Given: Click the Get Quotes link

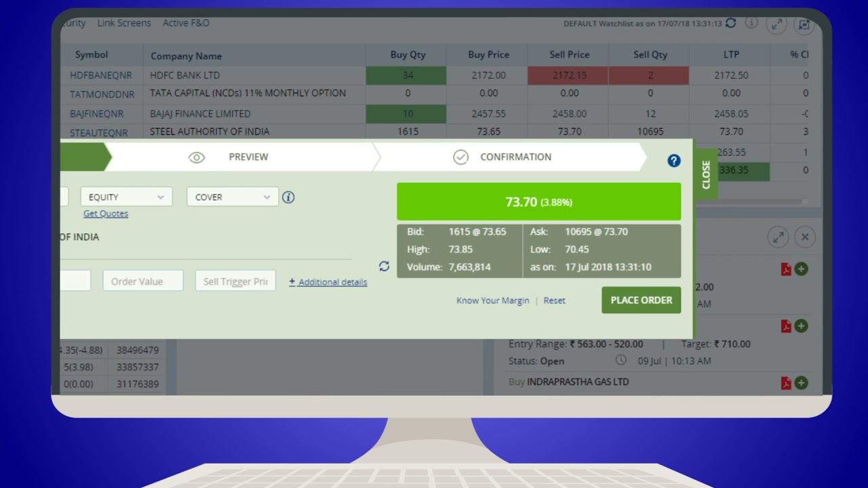Looking at the screenshot, I should click(106, 213).
